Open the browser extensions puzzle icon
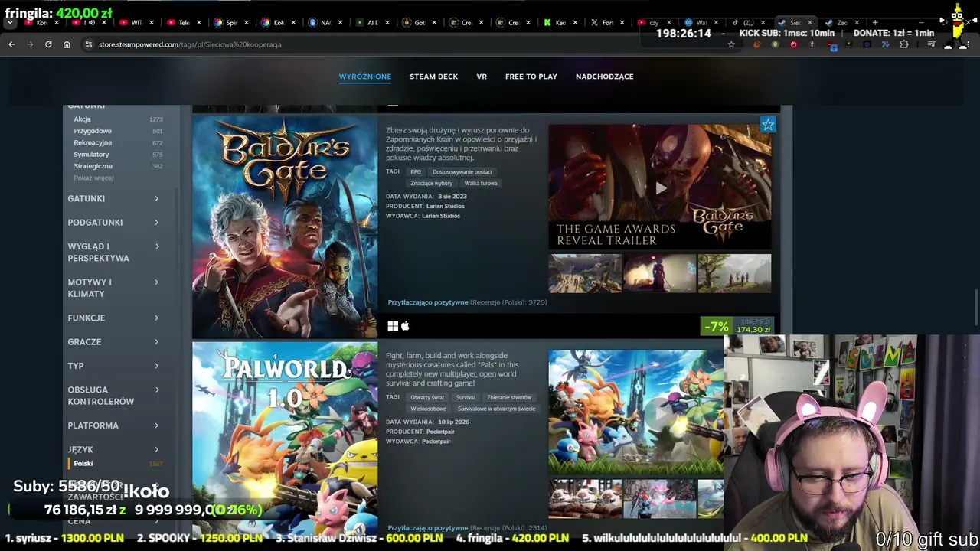Viewport: 980px width, 551px height. click(904, 44)
